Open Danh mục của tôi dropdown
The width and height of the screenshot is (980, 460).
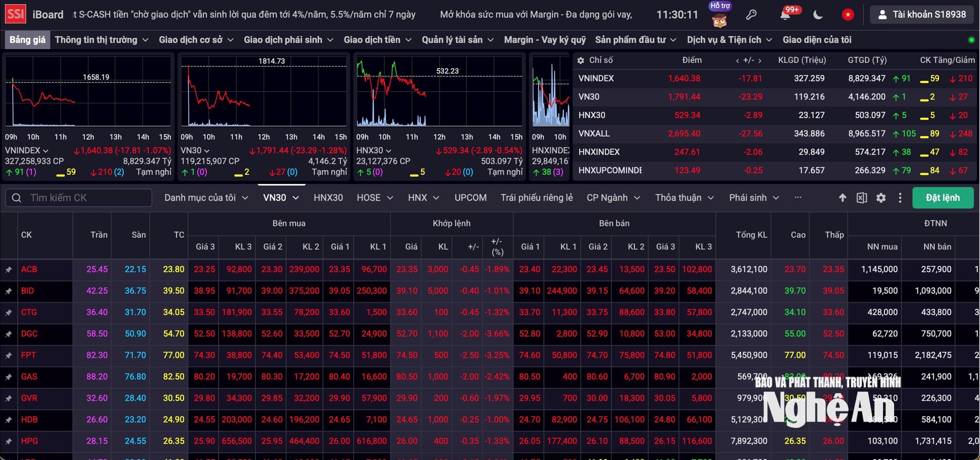pos(206,198)
